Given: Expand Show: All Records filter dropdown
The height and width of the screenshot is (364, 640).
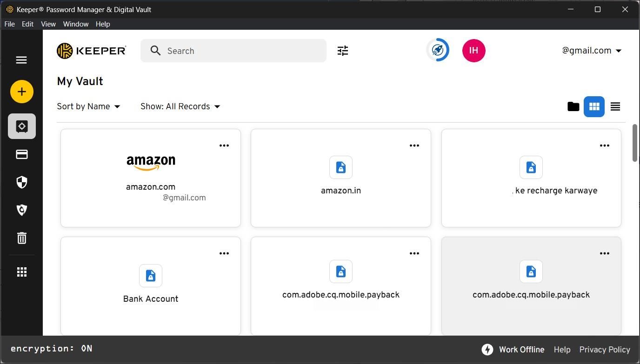Looking at the screenshot, I should click(180, 106).
